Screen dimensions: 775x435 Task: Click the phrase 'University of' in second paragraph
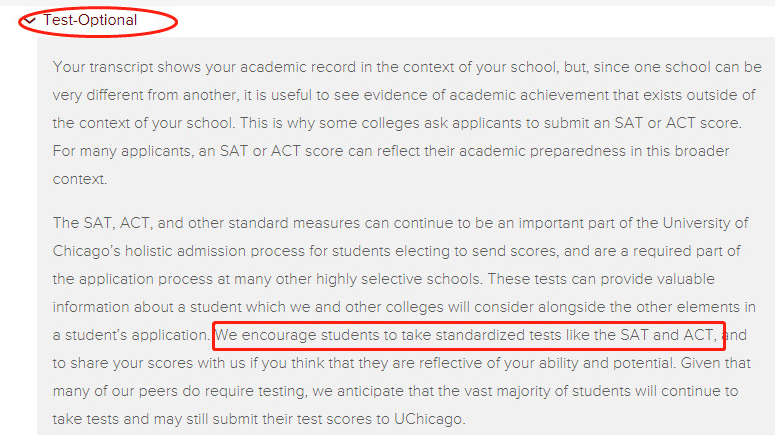click(x=705, y=223)
